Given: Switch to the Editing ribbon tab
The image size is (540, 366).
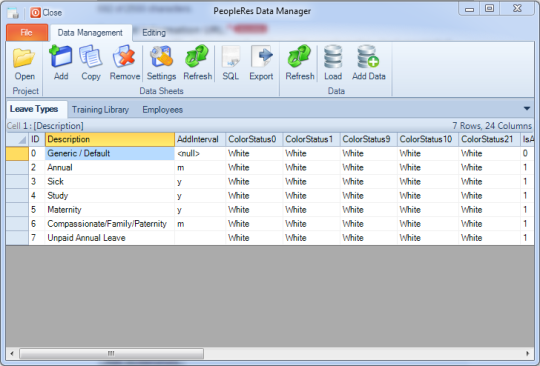Looking at the screenshot, I should click(x=154, y=33).
